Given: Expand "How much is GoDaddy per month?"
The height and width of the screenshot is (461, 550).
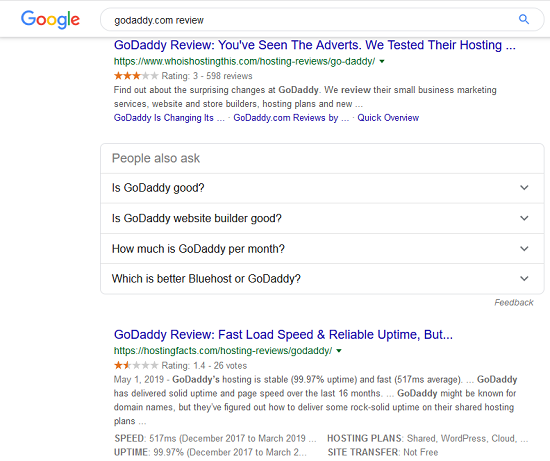Looking at the screenshot, I should pos(322,249).
